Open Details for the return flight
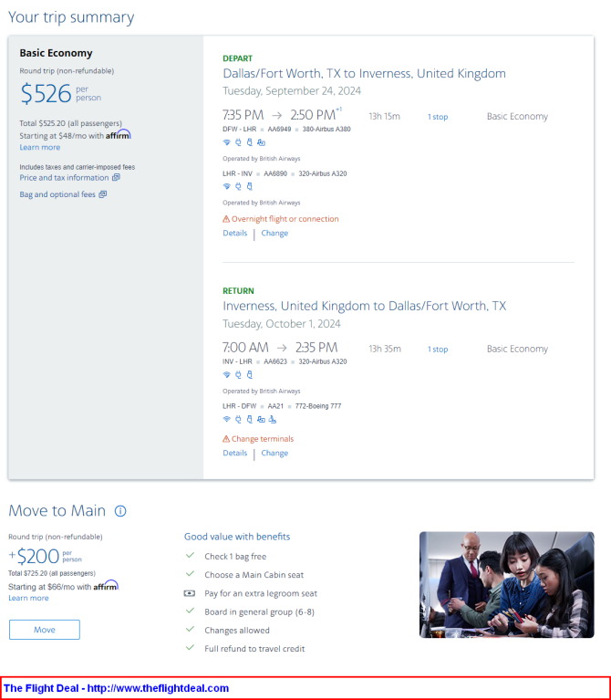 point(235,453)
